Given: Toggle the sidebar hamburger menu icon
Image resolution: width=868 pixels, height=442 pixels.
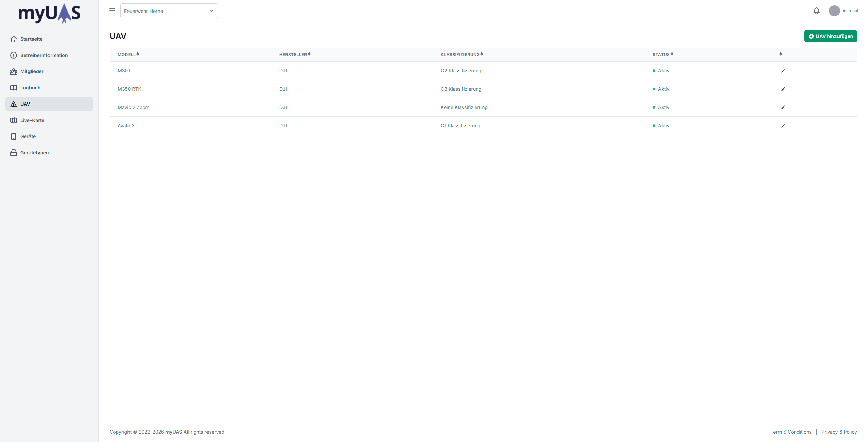Looking at the screenshot, I should 112,11.
